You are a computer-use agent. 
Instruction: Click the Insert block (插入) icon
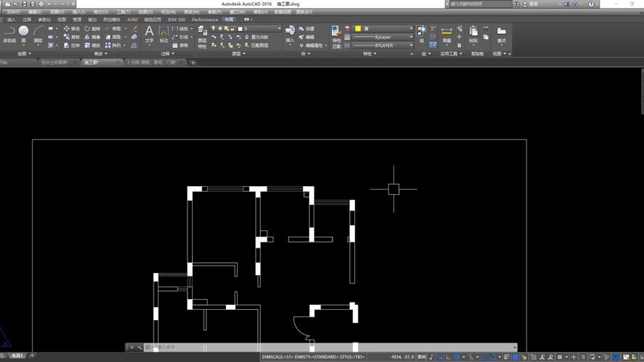click(290, 33)
